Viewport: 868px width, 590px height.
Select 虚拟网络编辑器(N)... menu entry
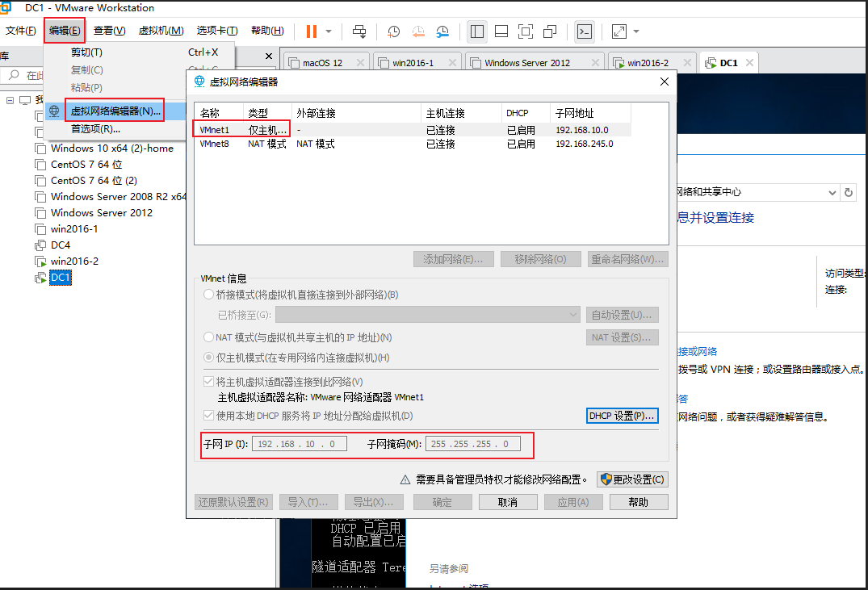(x=115, y=111)
